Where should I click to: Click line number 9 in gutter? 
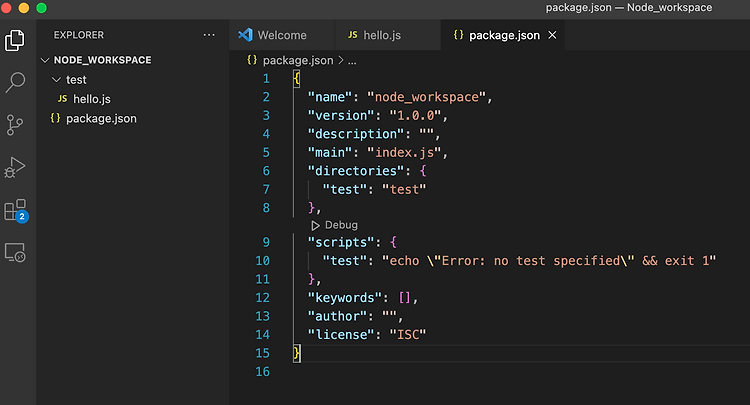[x=266, y=242]
